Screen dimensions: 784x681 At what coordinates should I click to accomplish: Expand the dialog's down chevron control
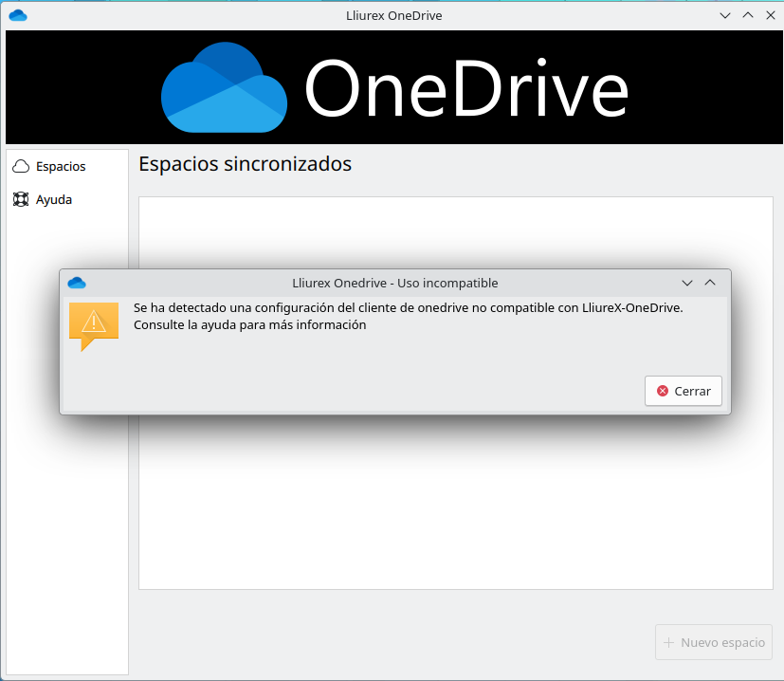click(686, 282)
